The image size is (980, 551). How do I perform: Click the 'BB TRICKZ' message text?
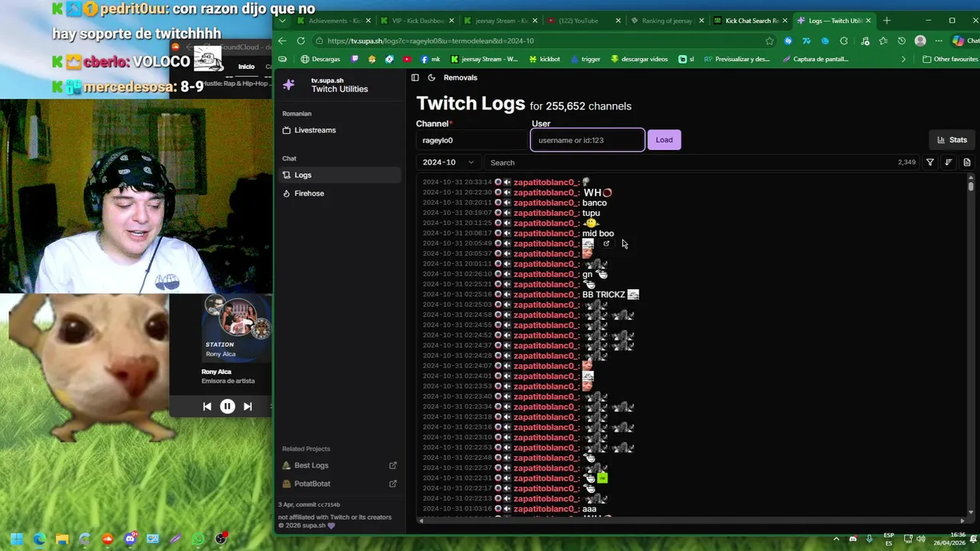603,295
